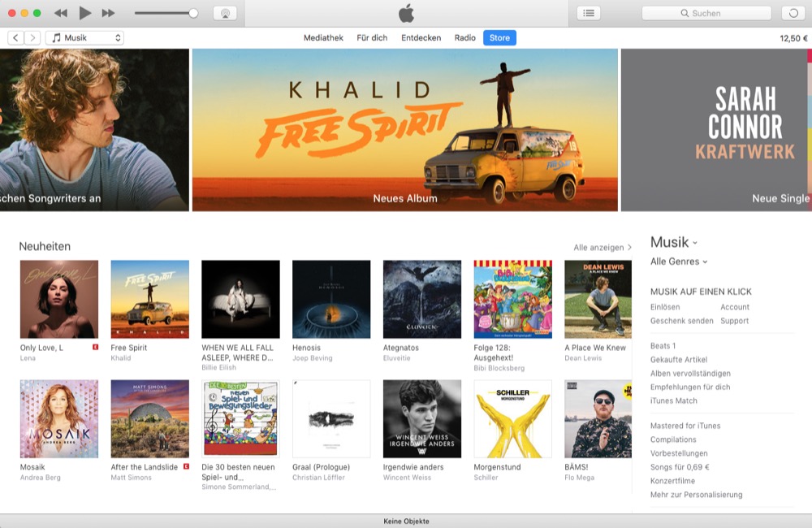This screenshot has width=812, height=528.
Task: Go back with the left chevron button
Action: pos(15,37)
